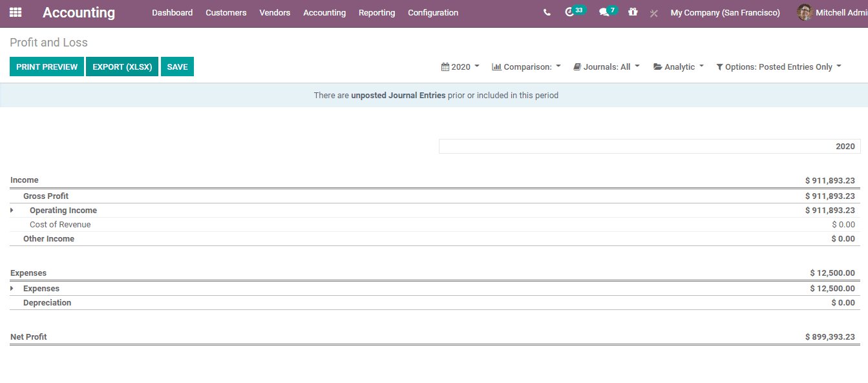Screen dimensions: 868x383
Task: Click the calendar icon on the date filter
Action: click(444, 66)
